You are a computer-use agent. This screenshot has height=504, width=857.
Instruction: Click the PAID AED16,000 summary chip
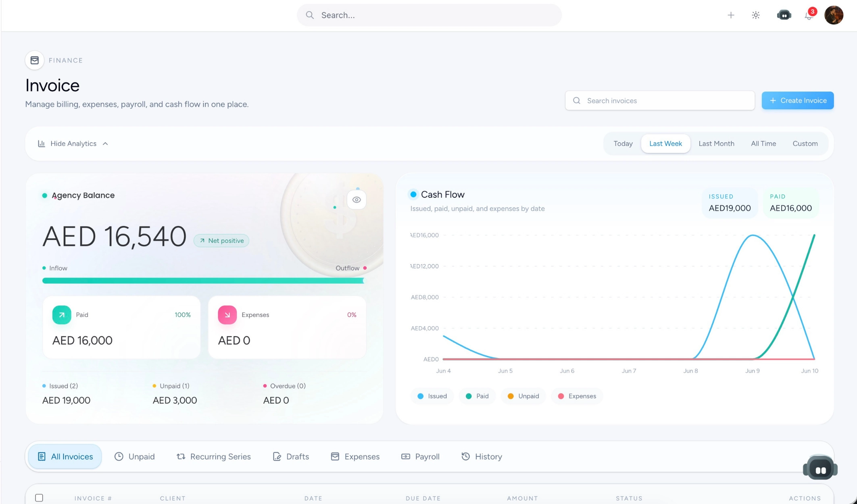pyautogui.click(x=791, y=203)
